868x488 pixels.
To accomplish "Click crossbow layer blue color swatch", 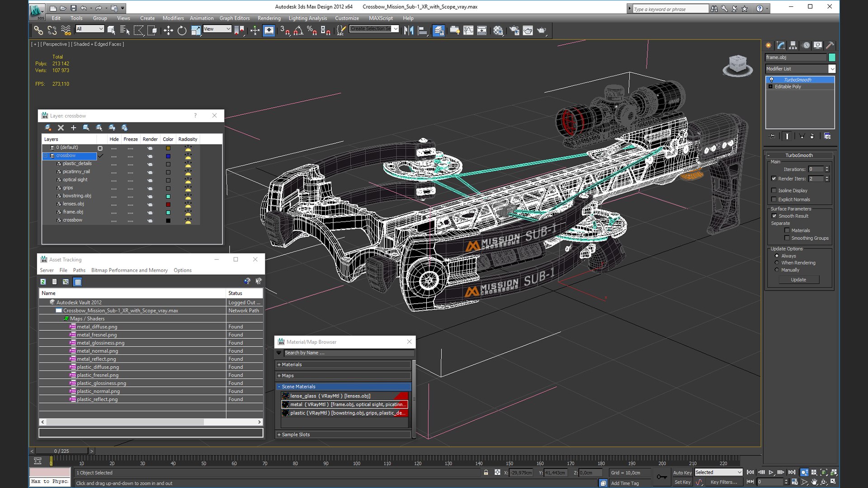I will click(x=168, y=156).
